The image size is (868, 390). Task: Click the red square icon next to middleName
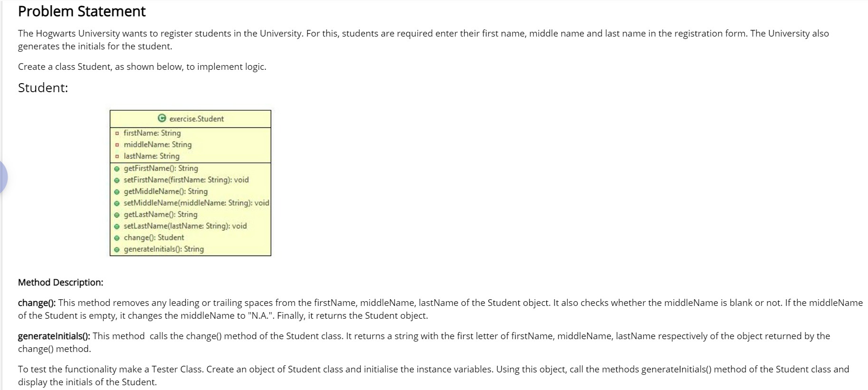(x=117, y=144)
